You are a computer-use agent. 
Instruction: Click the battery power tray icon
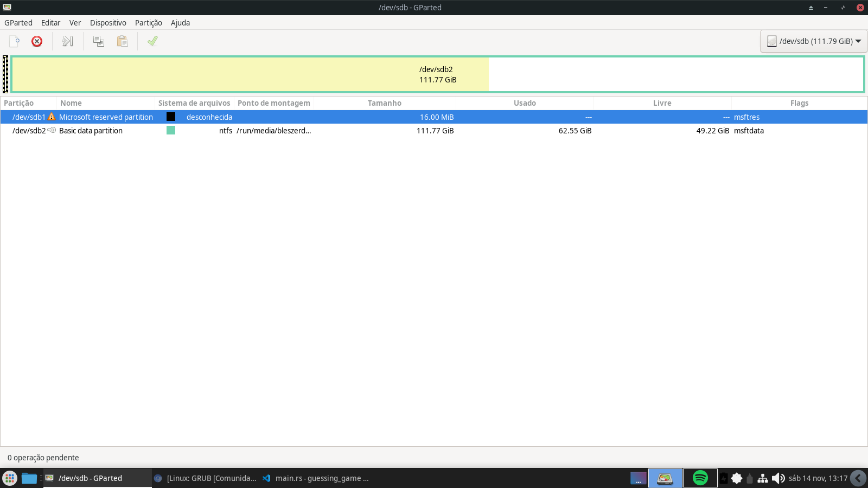[724, 478]
